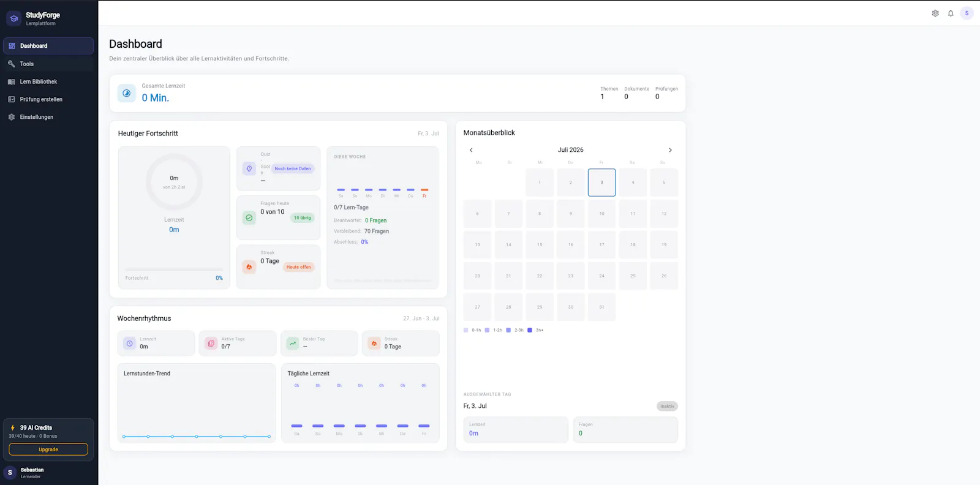Select July 31 in the calendar
This screenshot has height=485, width=980.
coord(601,307)
